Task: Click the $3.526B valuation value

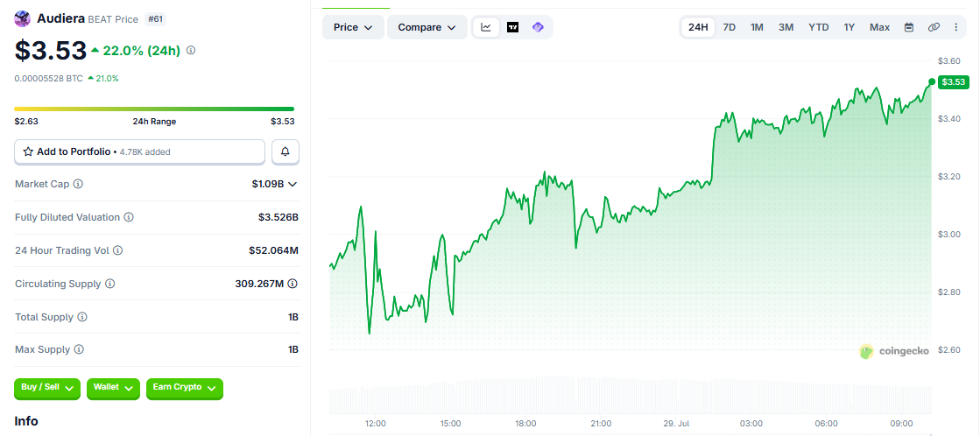Action: (x=278, y=217)
